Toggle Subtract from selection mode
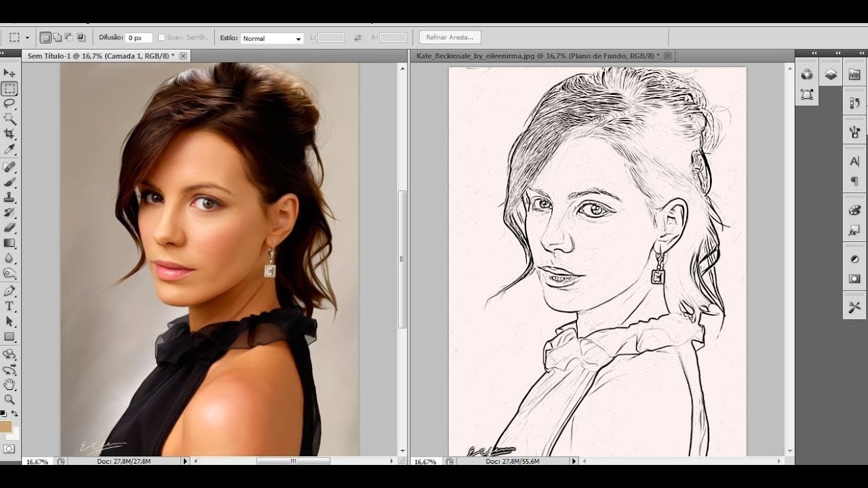 [x=68, y=37]
